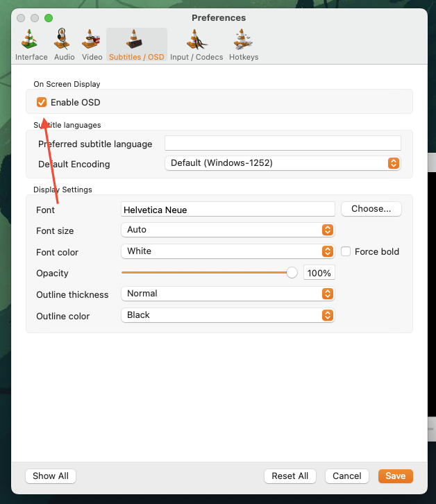Click the Reset All button
436x504 pixels.
click(290, 476)
